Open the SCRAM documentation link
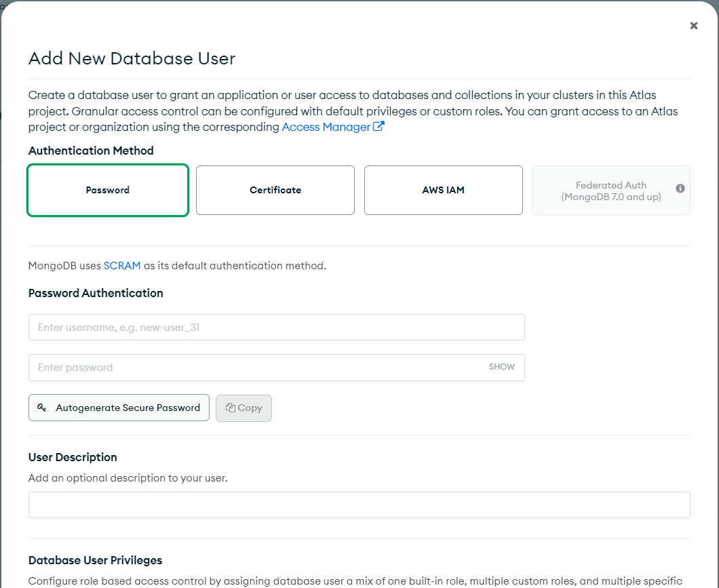 point(122,266)
